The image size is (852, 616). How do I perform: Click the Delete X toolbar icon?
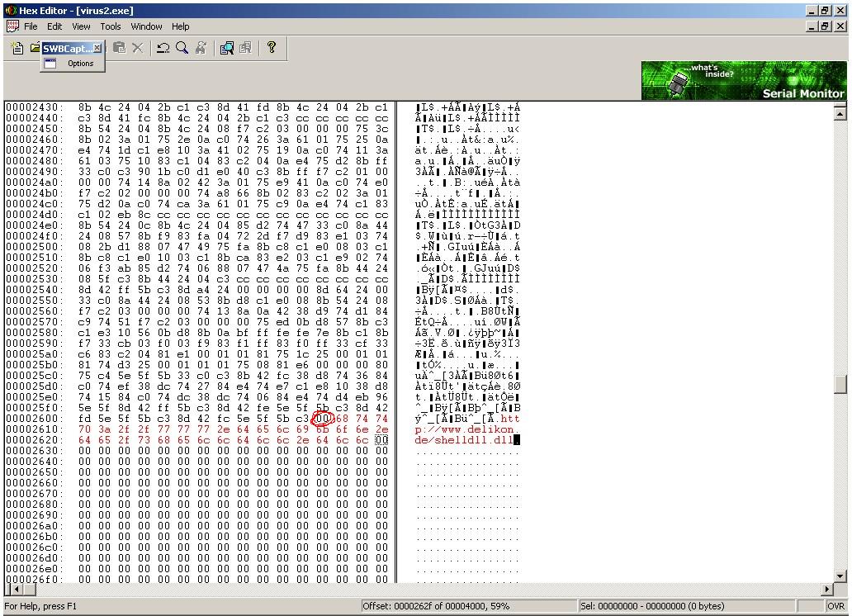click(x=137, y=49)
